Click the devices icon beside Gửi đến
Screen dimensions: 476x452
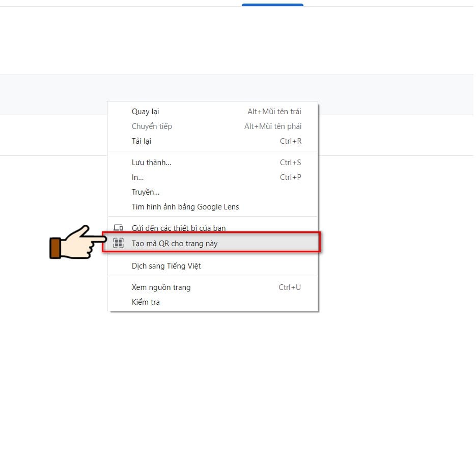118,227
